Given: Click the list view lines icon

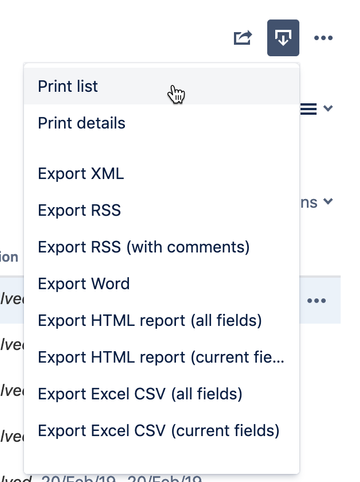Looking at the screenshot, I should [309, 109].
